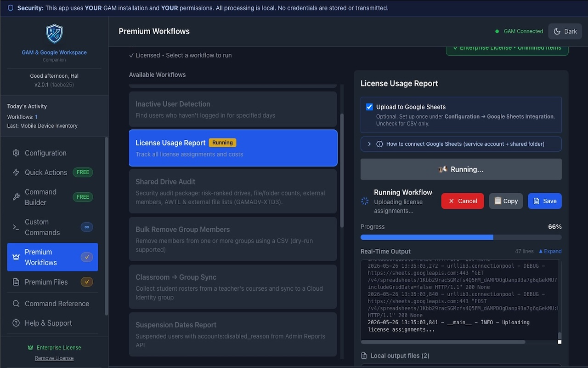This screenshot has height=368, width=588.
Task: Click Workflows: 1 activity count
Action: (23, 117)
